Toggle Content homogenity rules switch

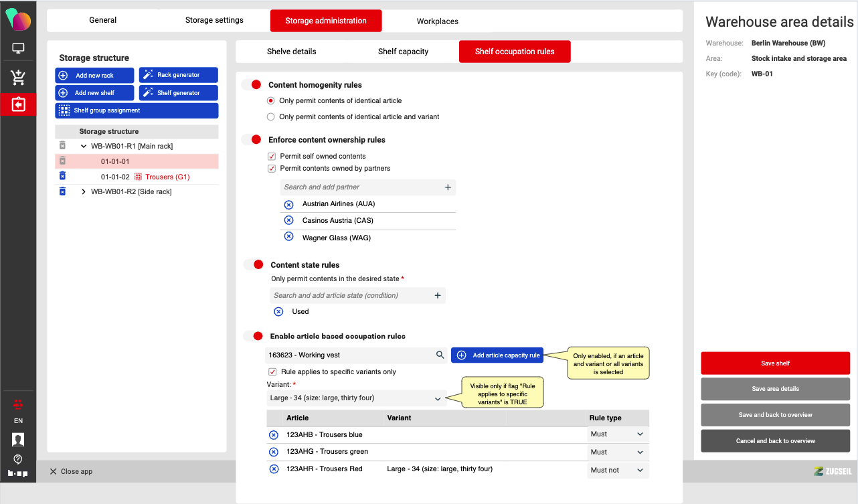coord(252,85)
